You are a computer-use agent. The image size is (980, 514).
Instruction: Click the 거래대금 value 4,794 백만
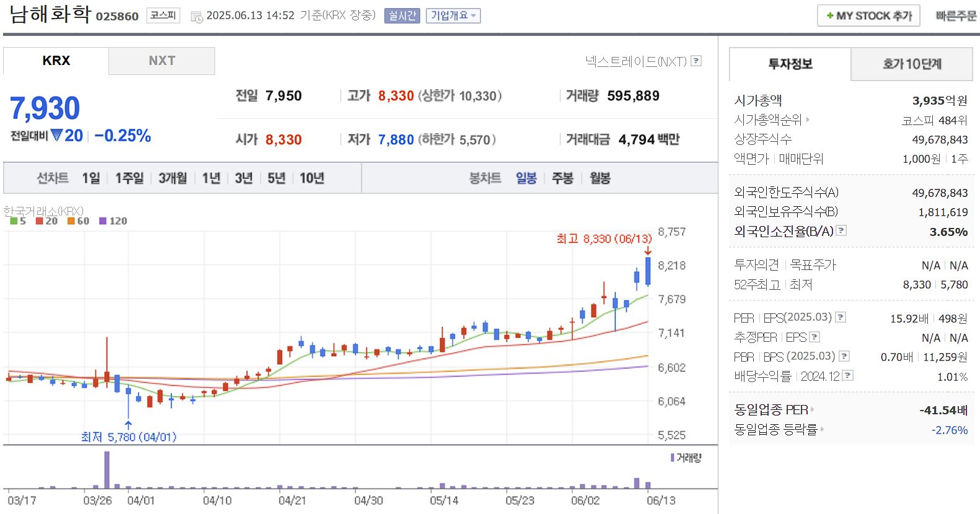click(x=649, y=140)
